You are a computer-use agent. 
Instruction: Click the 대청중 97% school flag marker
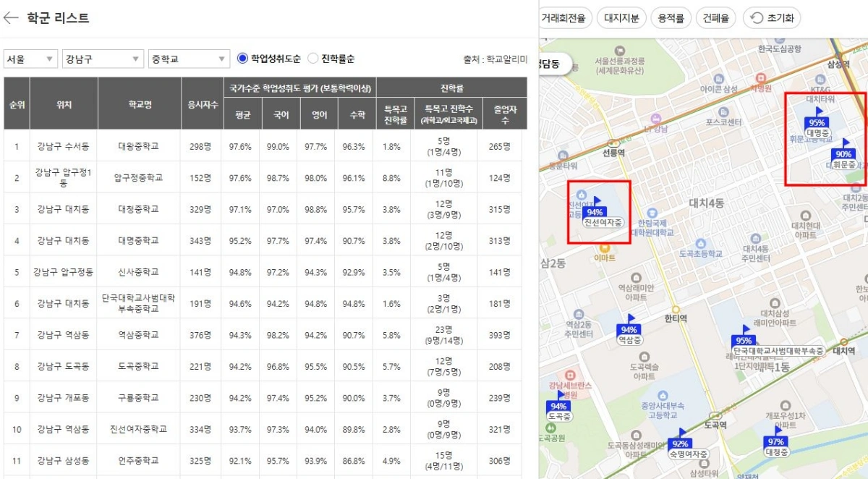776,441
